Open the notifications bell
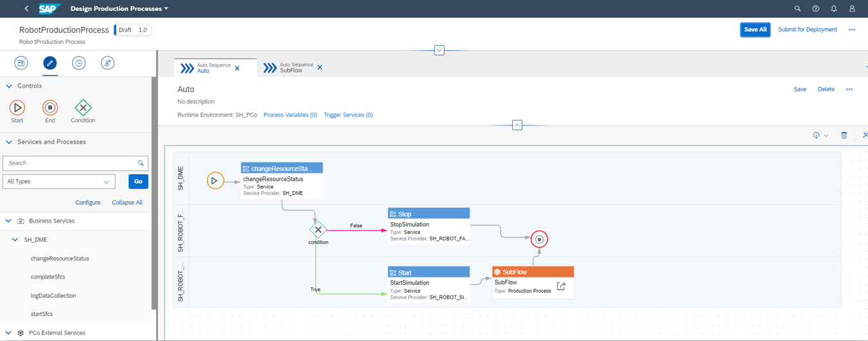Screen dimensions: 868x341 click(x=834, y=9)
